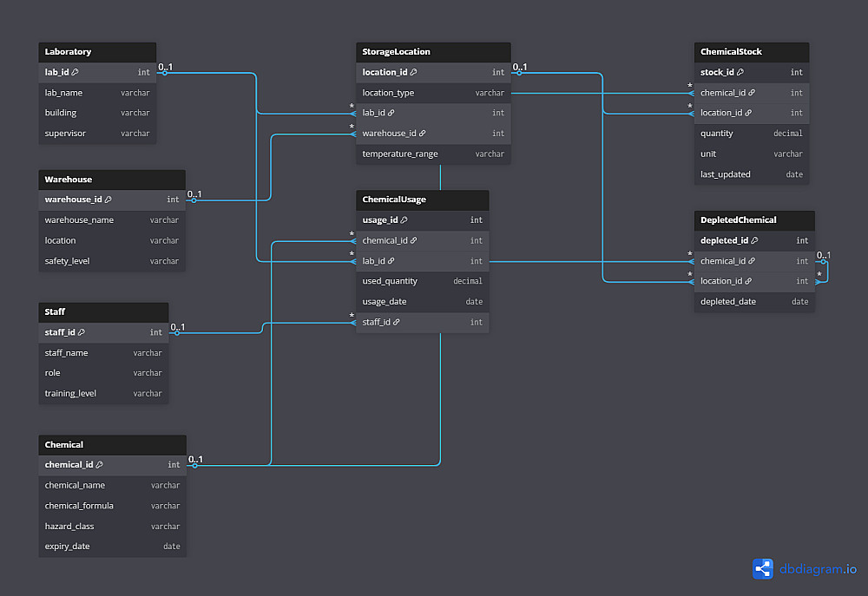Image resolution: width=868 pixels, height=596 pixels.
Task: Click the link icon beside ChemicalStock location_id
Action: [748, 113]
